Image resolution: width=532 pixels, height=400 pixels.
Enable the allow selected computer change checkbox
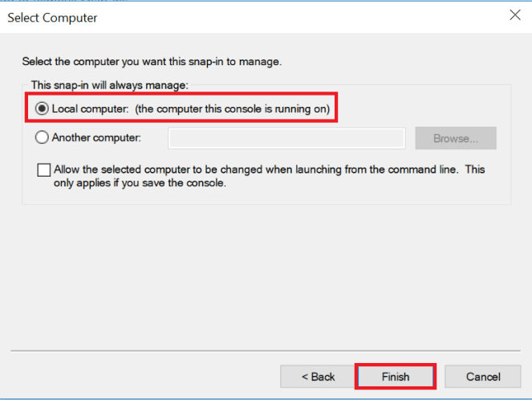coord(43,170)
